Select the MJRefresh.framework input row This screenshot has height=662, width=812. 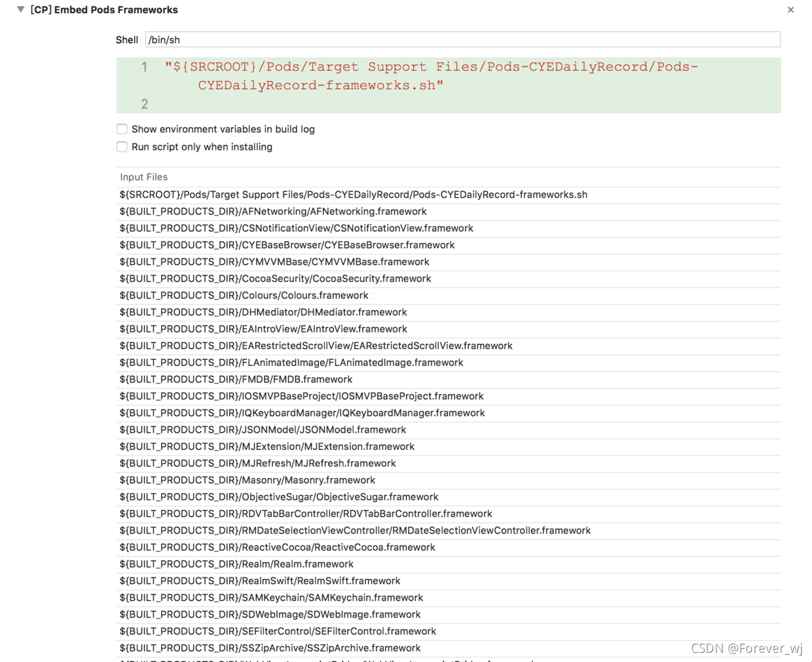[x=449, y=464]
